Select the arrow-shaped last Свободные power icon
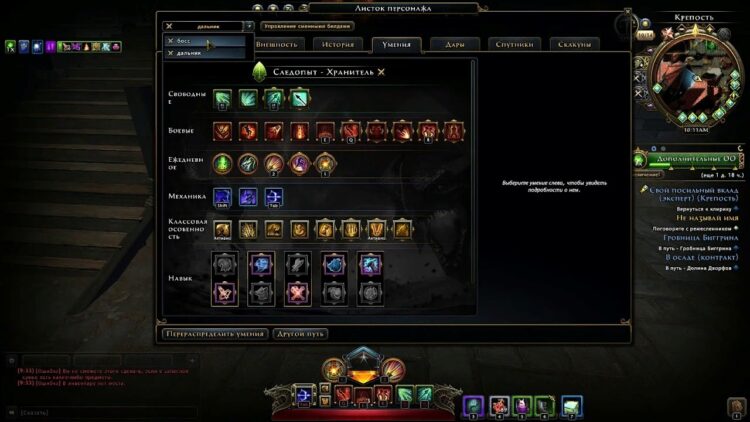Image resolution: width=750 pixels, height=422 pixels. (299, 99)
